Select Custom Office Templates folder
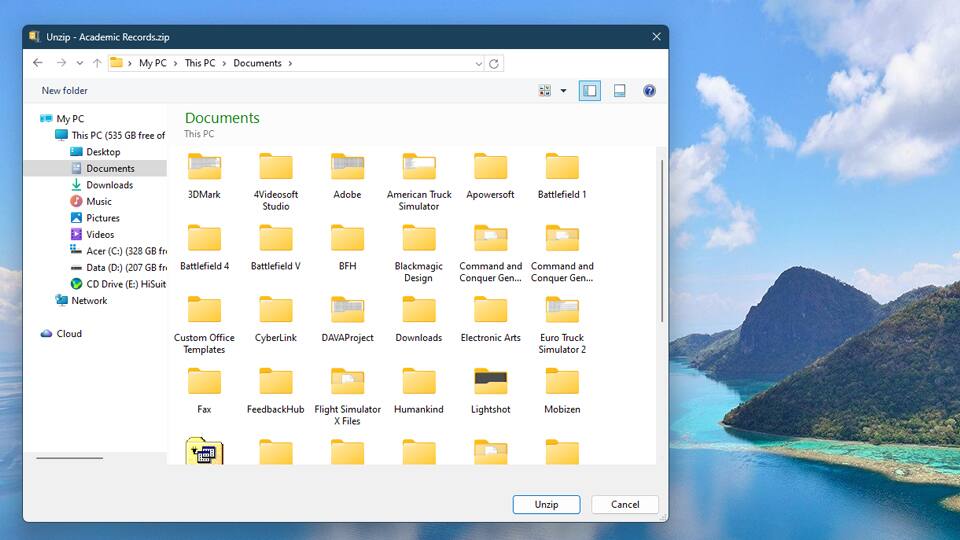 [204, 325]
